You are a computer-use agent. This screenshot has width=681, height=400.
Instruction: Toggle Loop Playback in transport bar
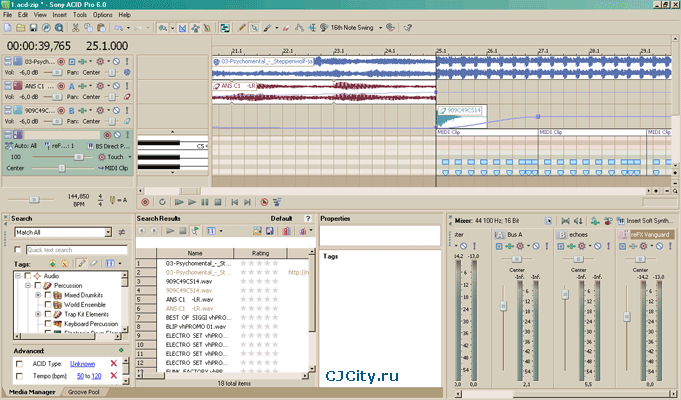162,202
